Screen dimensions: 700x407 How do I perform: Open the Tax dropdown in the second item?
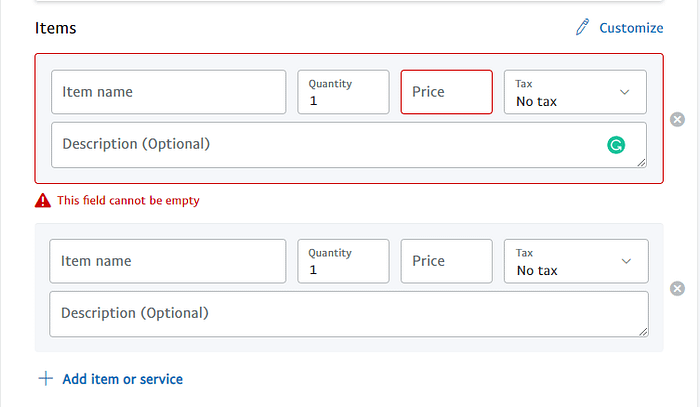(x=576, y=261)
